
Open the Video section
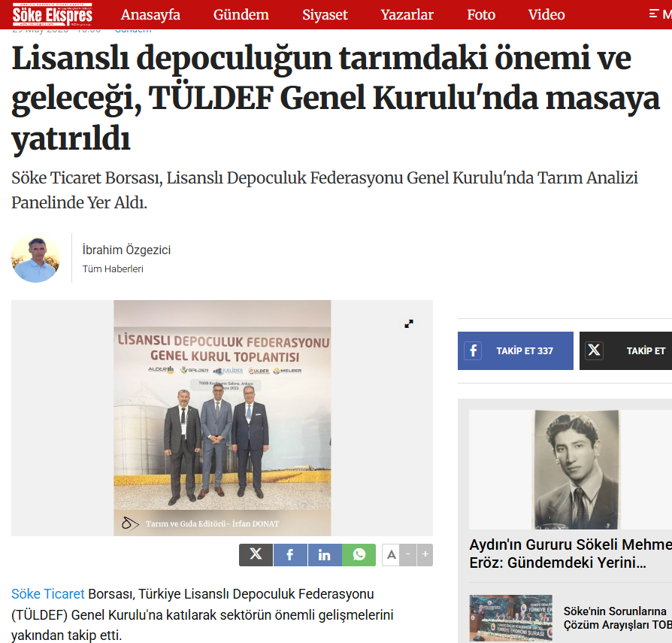point(546,14)
